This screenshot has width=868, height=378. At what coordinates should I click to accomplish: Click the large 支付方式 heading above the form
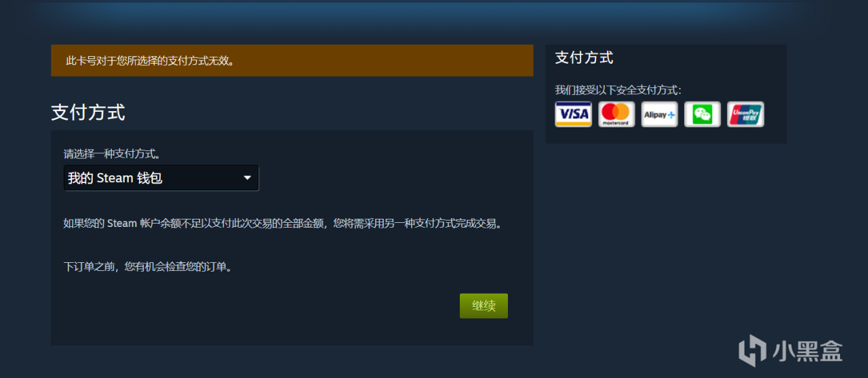(x=88, y=112)
